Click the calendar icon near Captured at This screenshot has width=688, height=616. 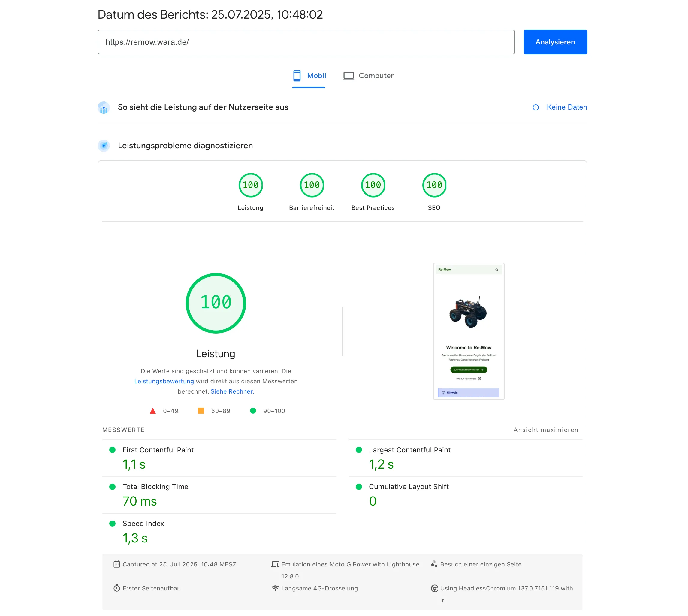(x=116, y=564)
